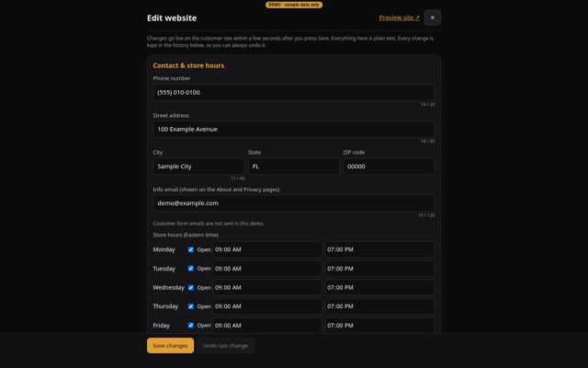Adjust Thursday opening time
Screen dimensions: 588x368
pos(267,306)
